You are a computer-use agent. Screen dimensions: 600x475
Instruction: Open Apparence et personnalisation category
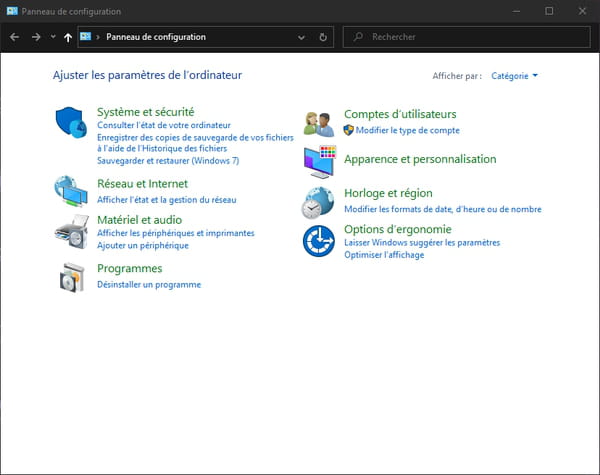420,159
